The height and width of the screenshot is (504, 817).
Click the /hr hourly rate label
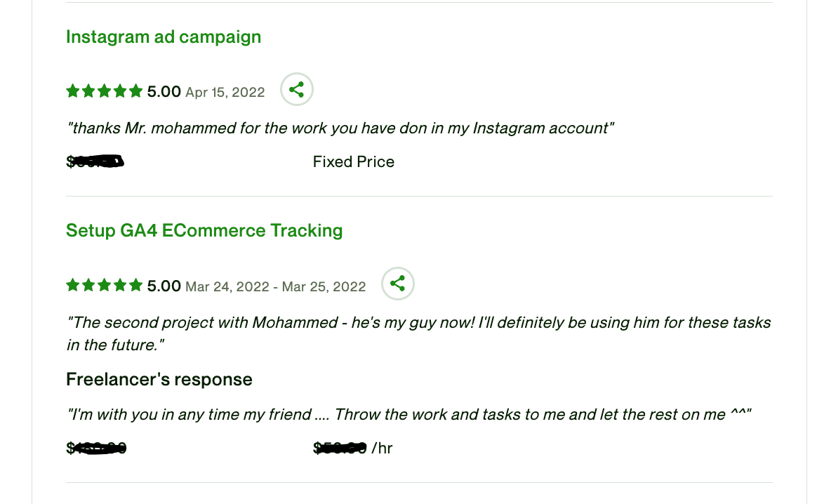pos(382,447)
